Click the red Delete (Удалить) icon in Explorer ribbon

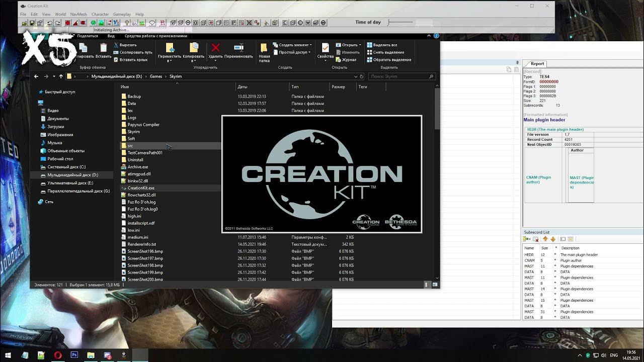click(x=216, y=48)
